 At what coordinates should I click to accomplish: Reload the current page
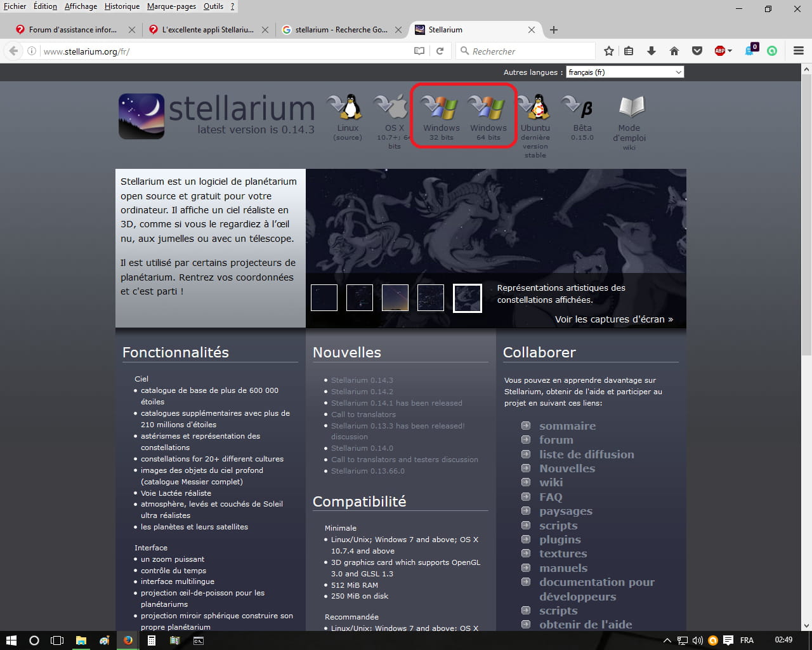click(x=440, y=51)
